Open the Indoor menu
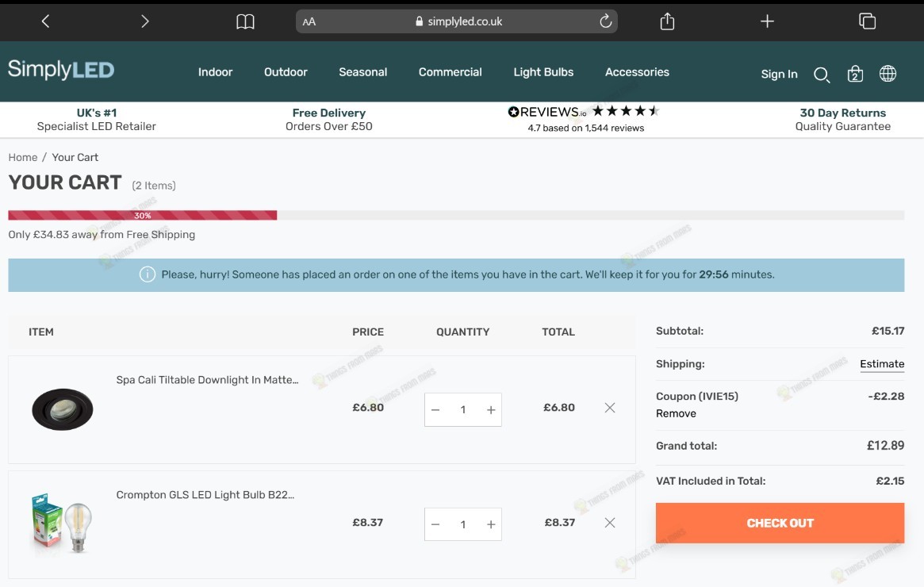The width and height of the screenshot is (924, 587). coord(215,72)
